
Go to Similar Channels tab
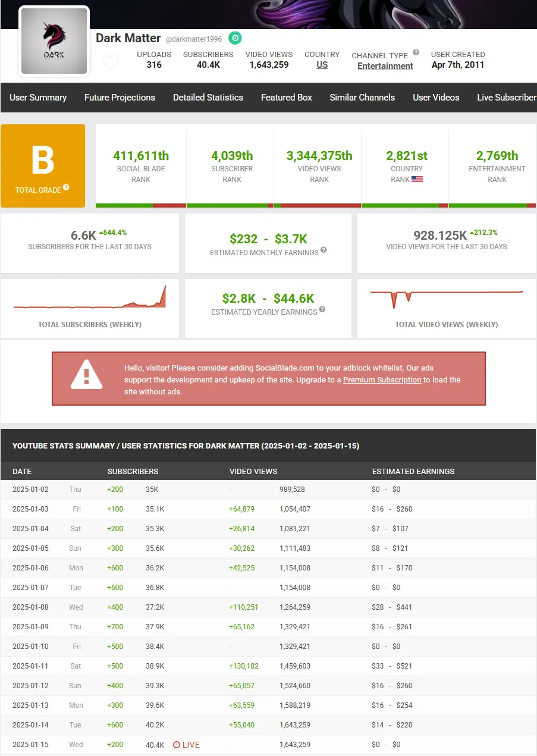click(x=362, y=98)
